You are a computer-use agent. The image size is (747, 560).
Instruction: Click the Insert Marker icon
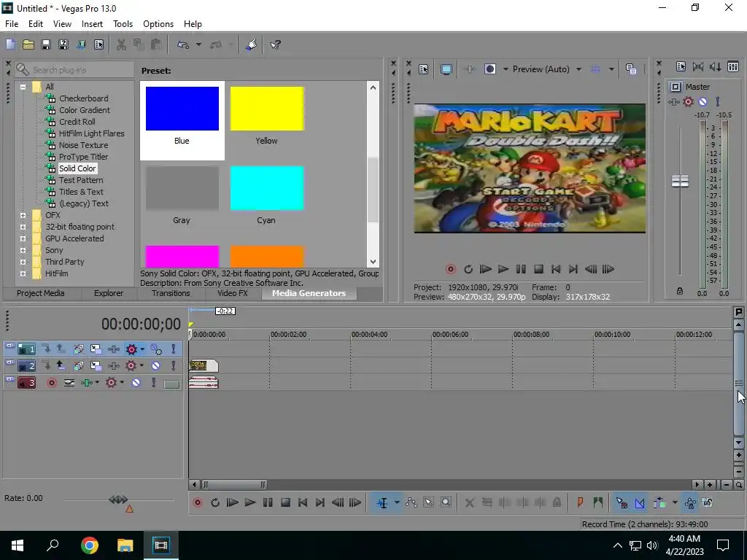(580, 503)
